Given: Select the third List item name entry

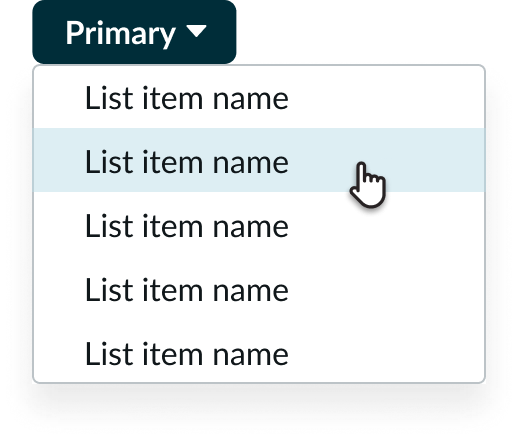Looking at the screenshot, I should tap(259, 224).
